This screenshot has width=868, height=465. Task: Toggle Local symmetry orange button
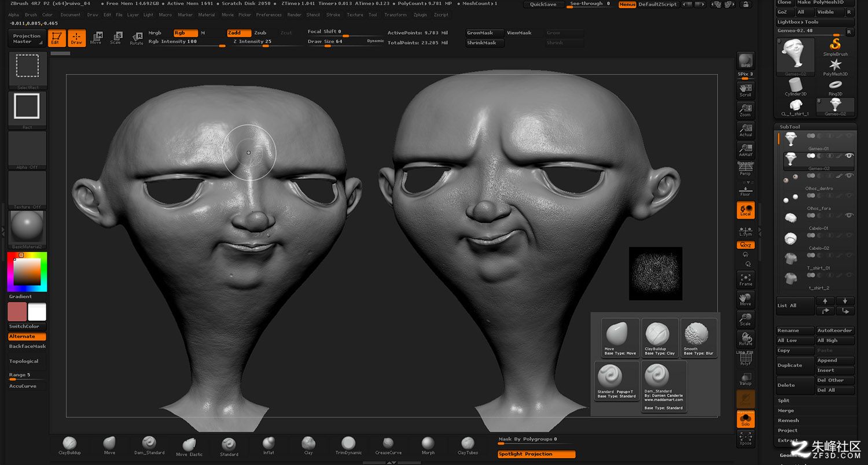pos(745,210)
